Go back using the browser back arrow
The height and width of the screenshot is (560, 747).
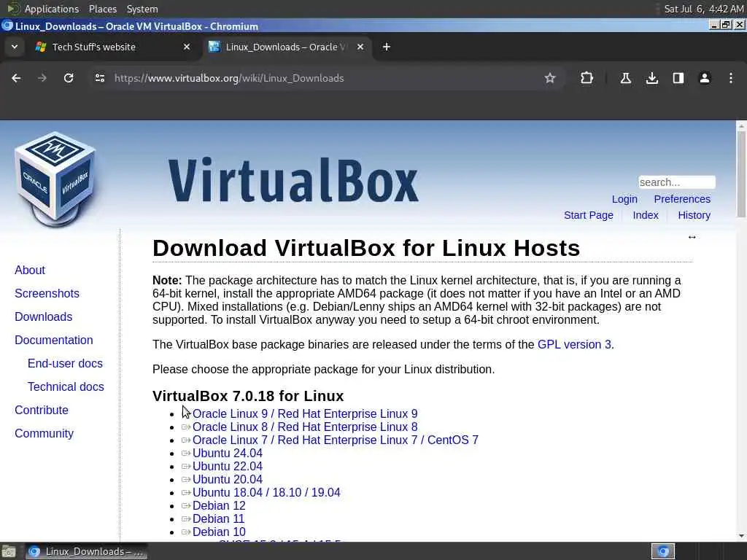pyautogui.click(x=16, y=78)
